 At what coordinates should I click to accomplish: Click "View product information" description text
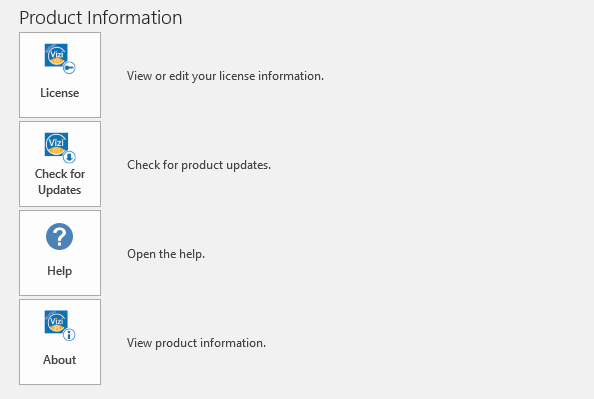click(196, 343)
